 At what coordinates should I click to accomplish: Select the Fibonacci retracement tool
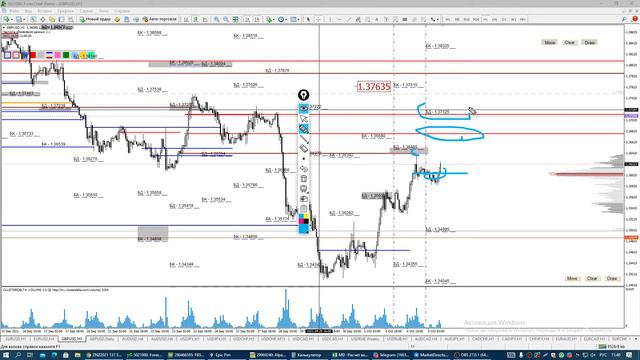coord(367,19)
